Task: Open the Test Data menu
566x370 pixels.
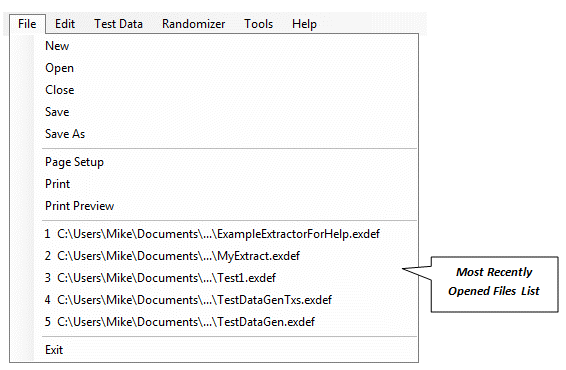Action: [x=118, y=24]
